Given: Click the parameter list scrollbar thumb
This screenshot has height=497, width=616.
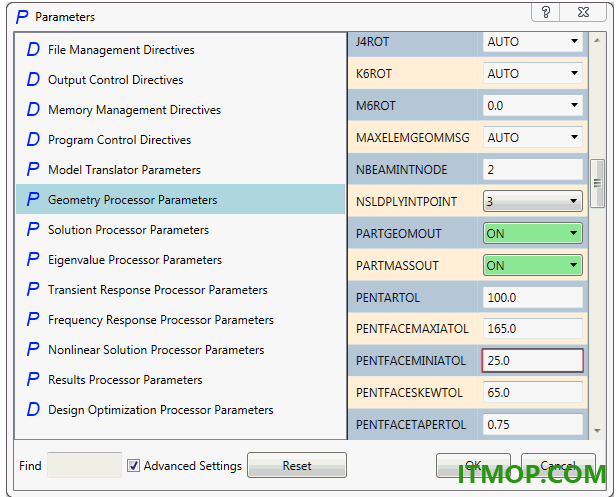Looking at the screenshot, I should pyautogui.click(x=597, y=183).
